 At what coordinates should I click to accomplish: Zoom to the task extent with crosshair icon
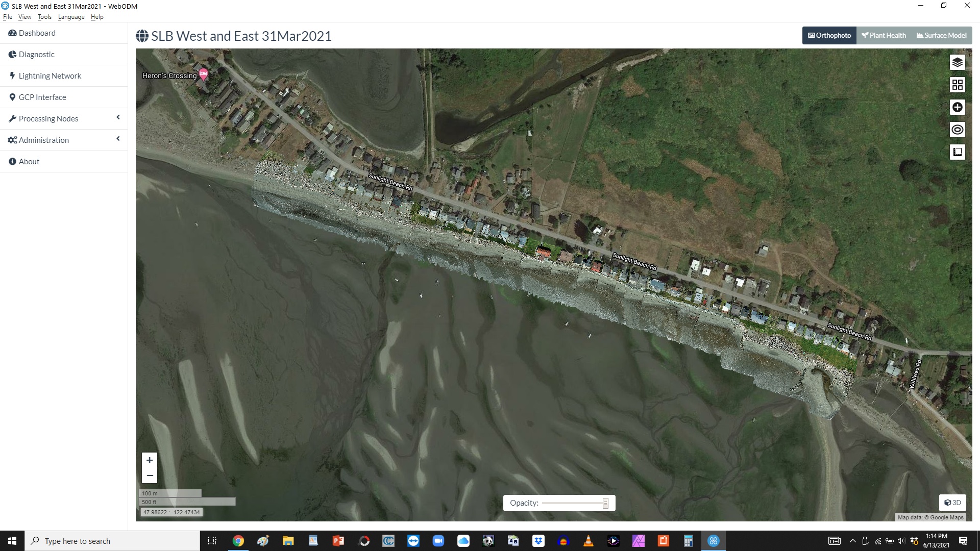[958, 107]
